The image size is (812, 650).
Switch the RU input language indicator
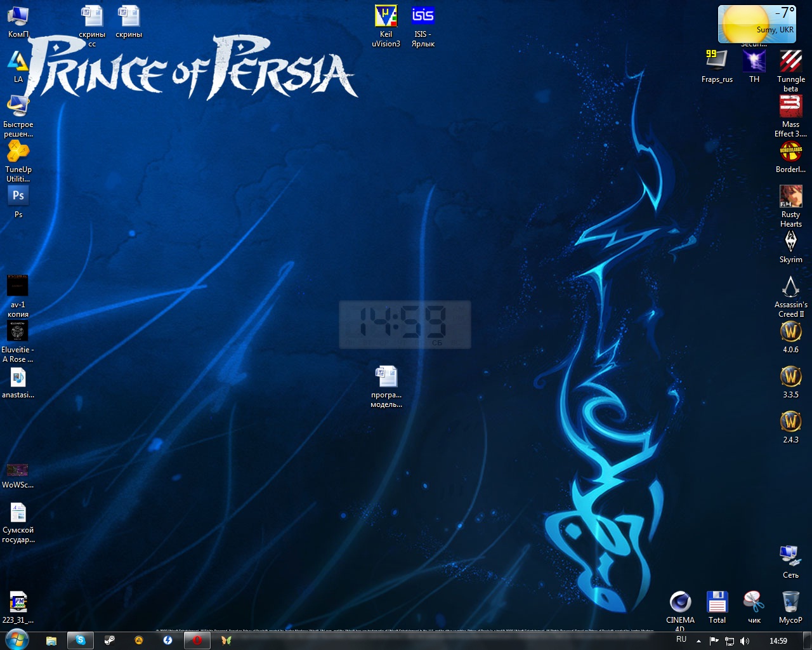coord(681,640)
